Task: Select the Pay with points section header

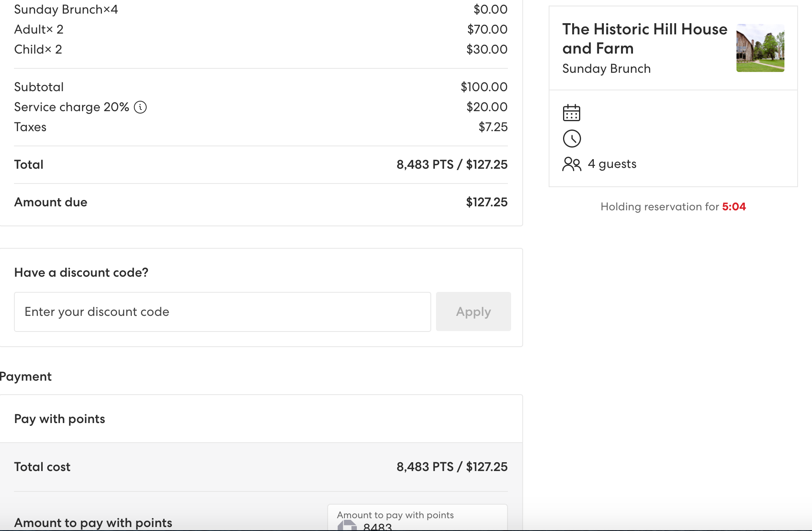Action: pyautogui.click(x=60, y=419)
